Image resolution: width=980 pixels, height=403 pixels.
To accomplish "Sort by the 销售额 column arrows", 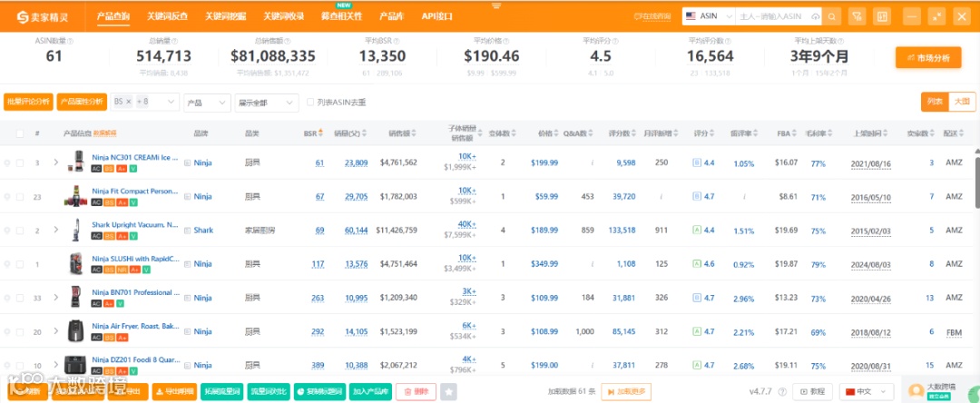I will (x=416, y=133).
